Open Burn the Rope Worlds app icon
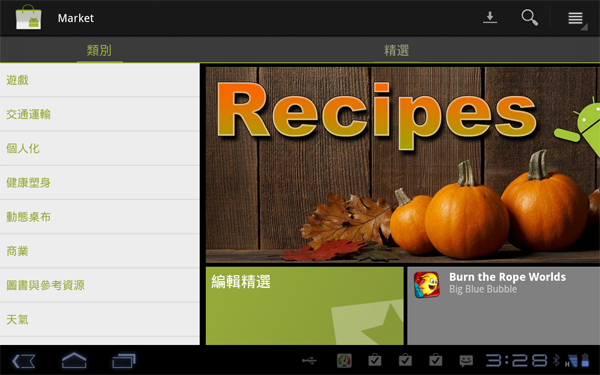The height and width of the screenshot is (375, 600). coord(426,285)
